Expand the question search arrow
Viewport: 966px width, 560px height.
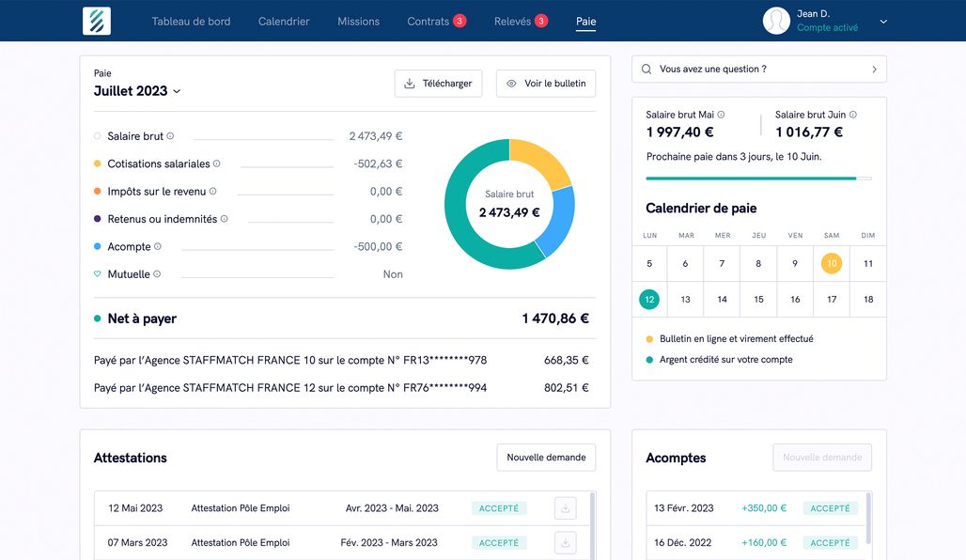click(874, 70)
